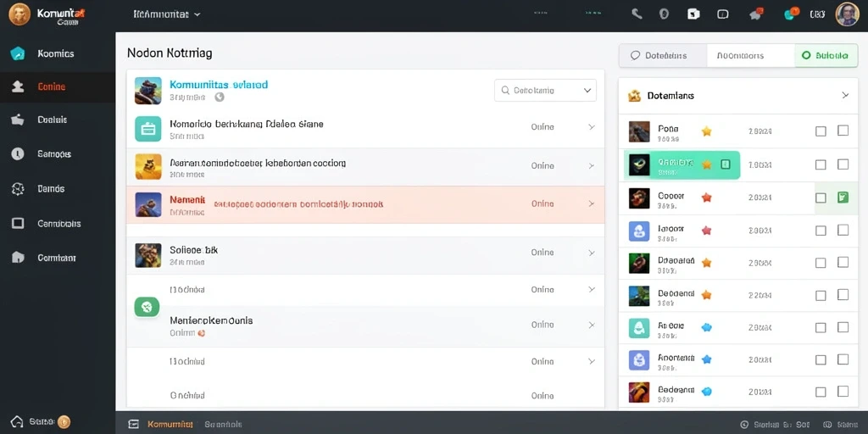Tick the right checkbox in Aooie row

[x=843, y=327]
